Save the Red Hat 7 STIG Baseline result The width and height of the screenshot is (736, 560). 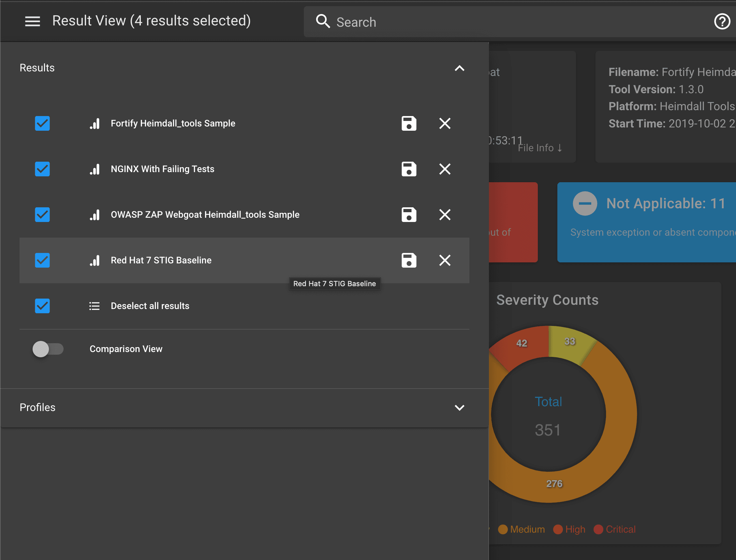409,260
